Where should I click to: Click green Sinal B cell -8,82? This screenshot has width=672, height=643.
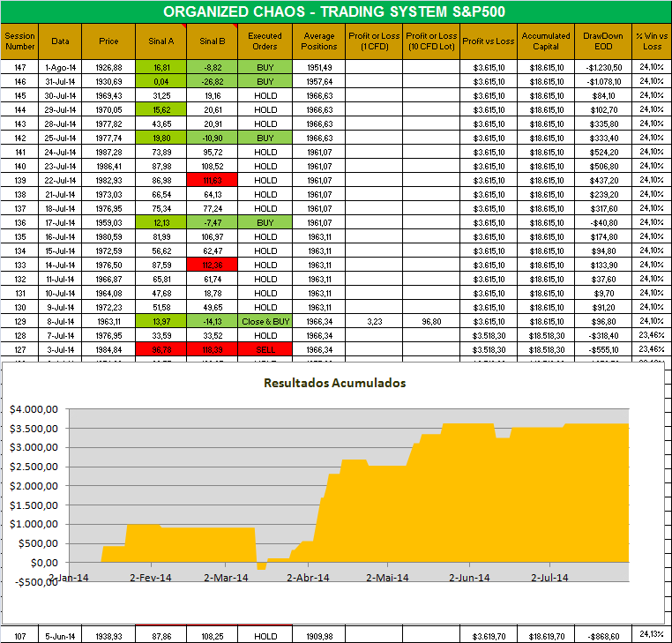213,67
